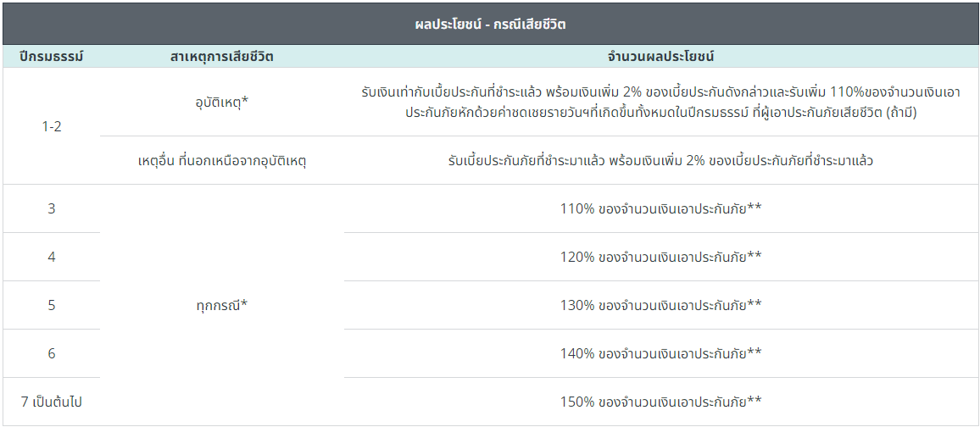Screen dimensions: 980x427
Task: Click the อุบัติเหตุ* cause cell
Action: click(x=222, y=103)
